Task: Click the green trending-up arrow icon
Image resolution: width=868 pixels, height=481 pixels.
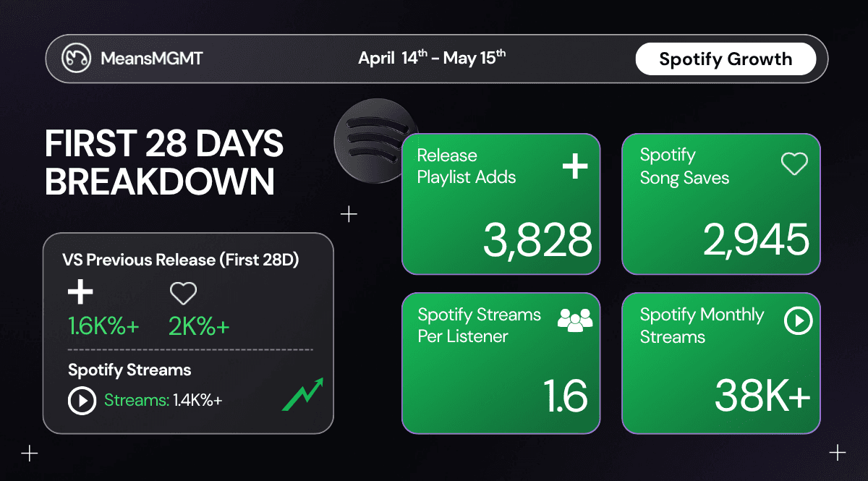Action: pyautogui.click(x=302, y=394)
